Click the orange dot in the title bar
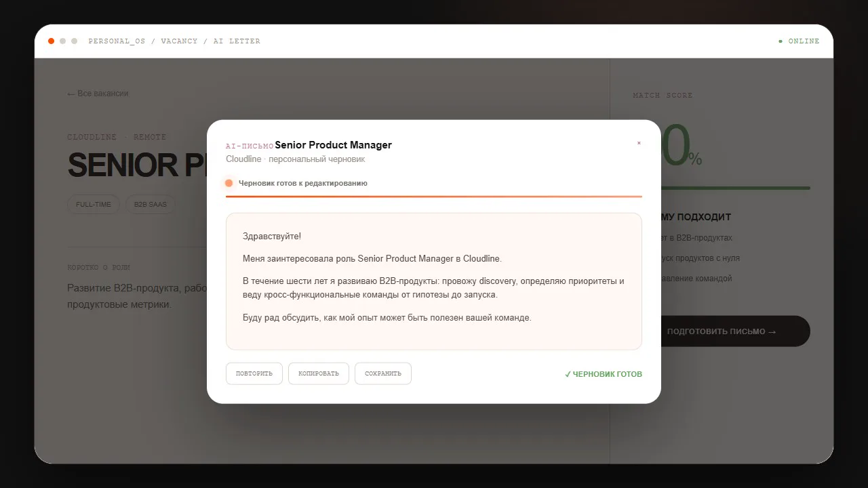 coord(51,41)
